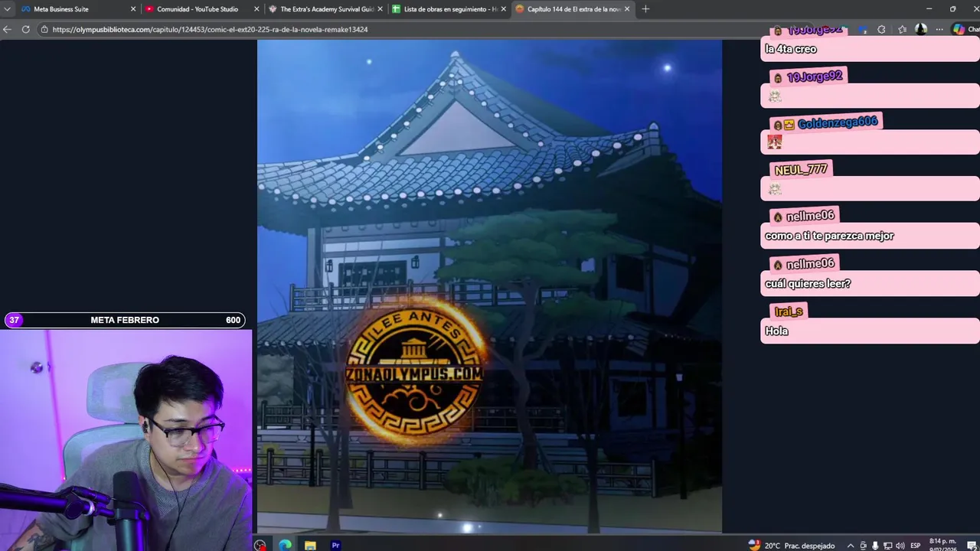Show hidden system tray icons chevron

coord(850,546)
